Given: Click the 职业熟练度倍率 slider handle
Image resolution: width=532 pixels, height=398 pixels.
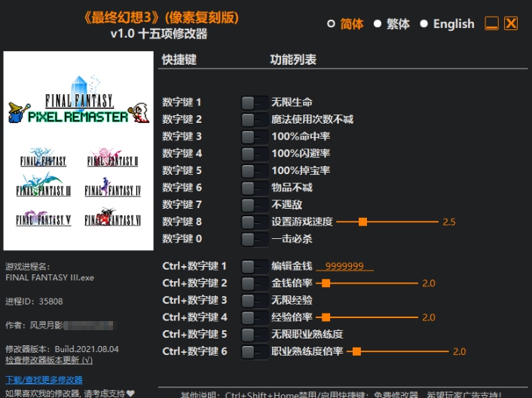Looking at the screenshot, I should point(356,351).
